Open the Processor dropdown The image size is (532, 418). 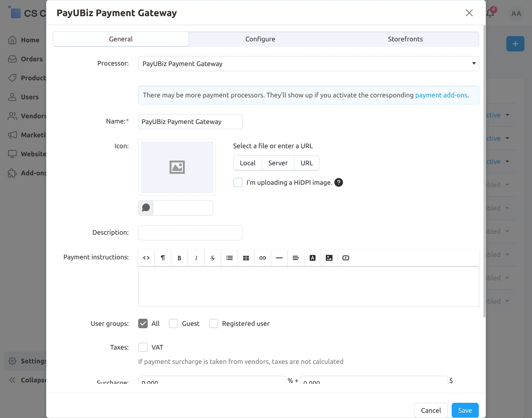(309, 64)
